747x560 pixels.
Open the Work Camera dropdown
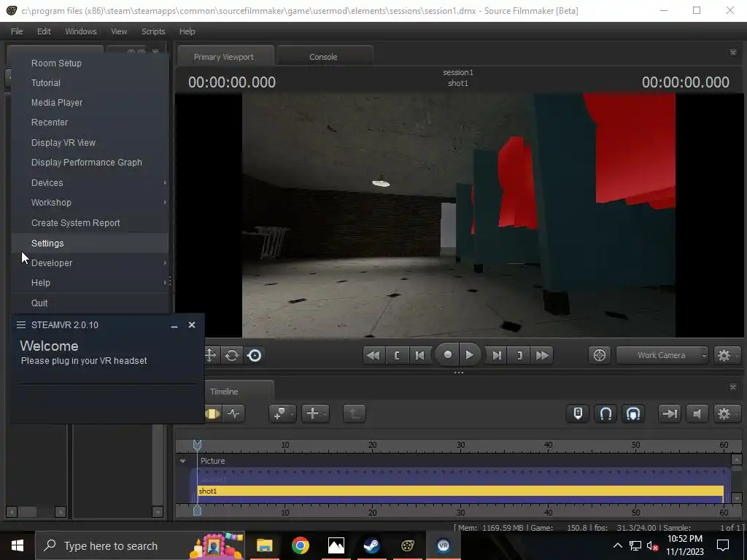662,355
